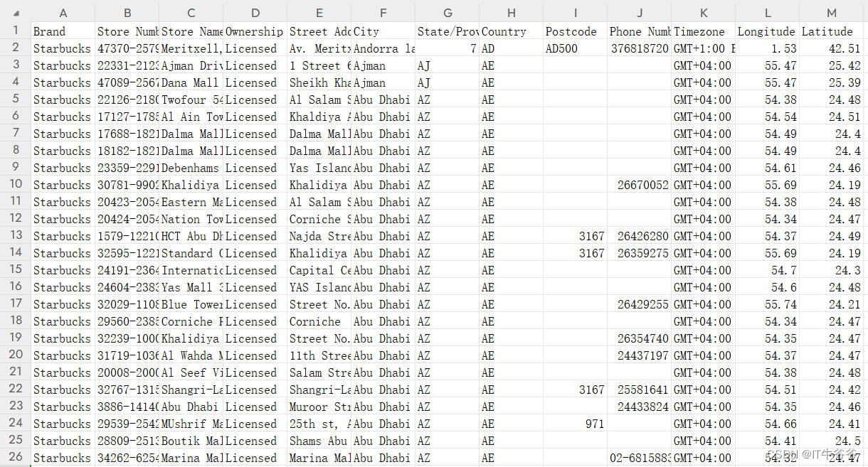Click the Brand header cell
Viewport: 868px width, 467px height.
(x=63, y=31)
